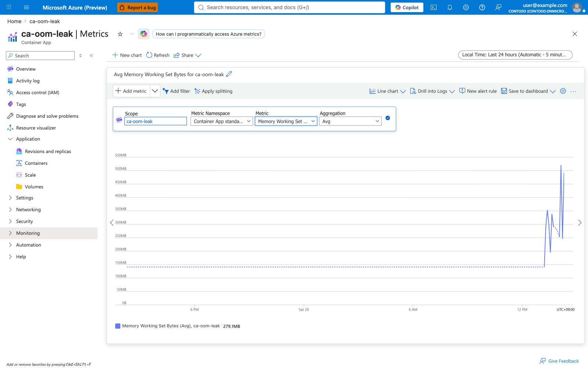588x368 pixels.
Task: Open Revisions and replicas page
Action: (x=48, y=152)
